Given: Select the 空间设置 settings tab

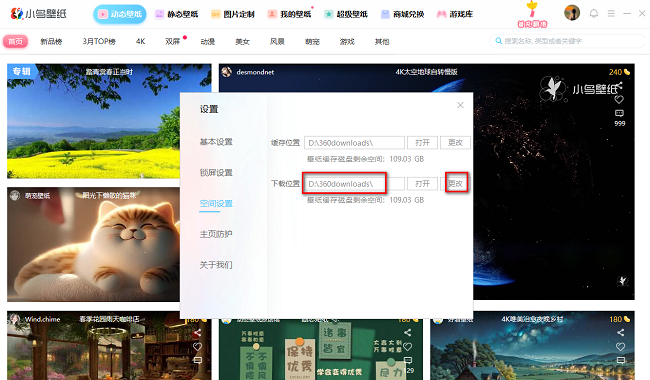Looking at the screenshot, I should [216, 203].
